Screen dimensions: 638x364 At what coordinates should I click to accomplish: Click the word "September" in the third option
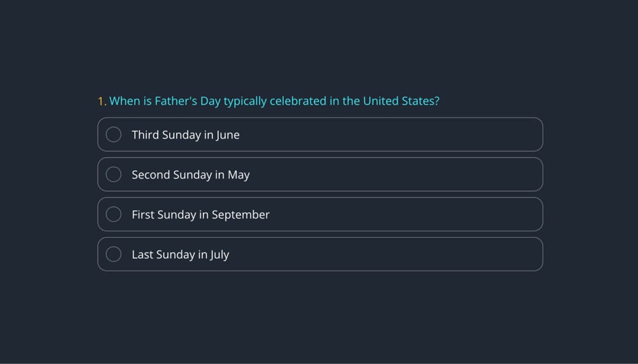(241, 215)
